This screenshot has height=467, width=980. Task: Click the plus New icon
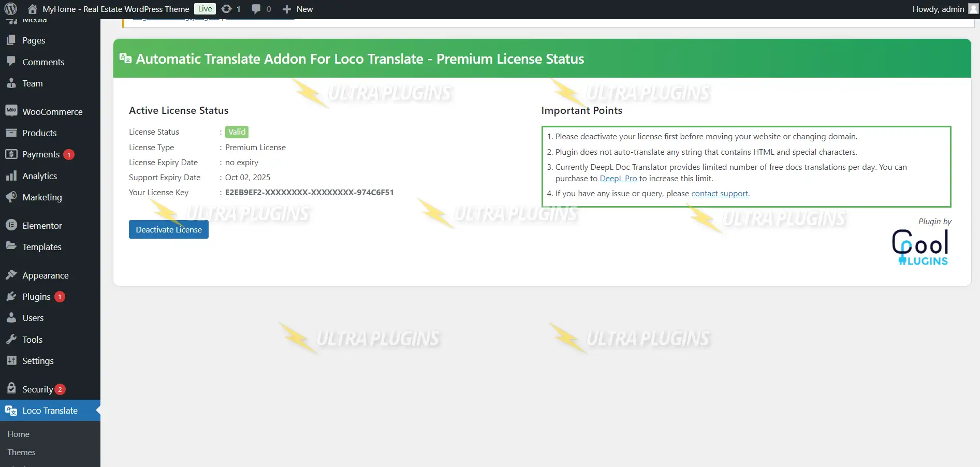[286, 9]
